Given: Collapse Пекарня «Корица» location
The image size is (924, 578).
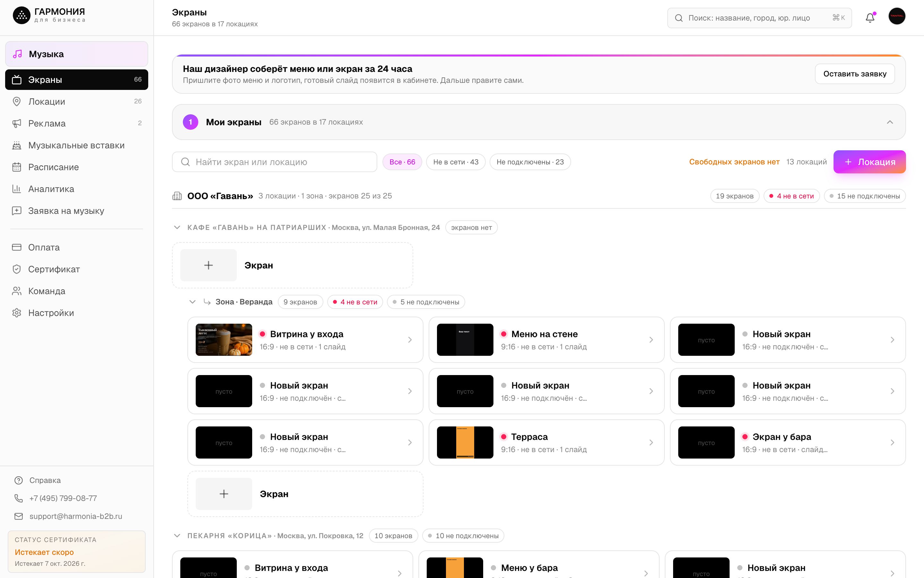Looking at the screenshot, I should pyautogui.click(x=177, y=536).
